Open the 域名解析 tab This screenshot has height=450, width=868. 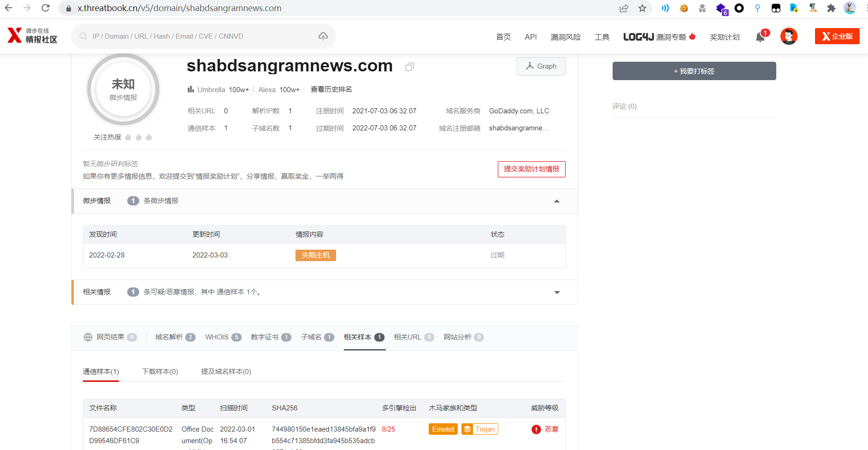click(x=175, y=337)
